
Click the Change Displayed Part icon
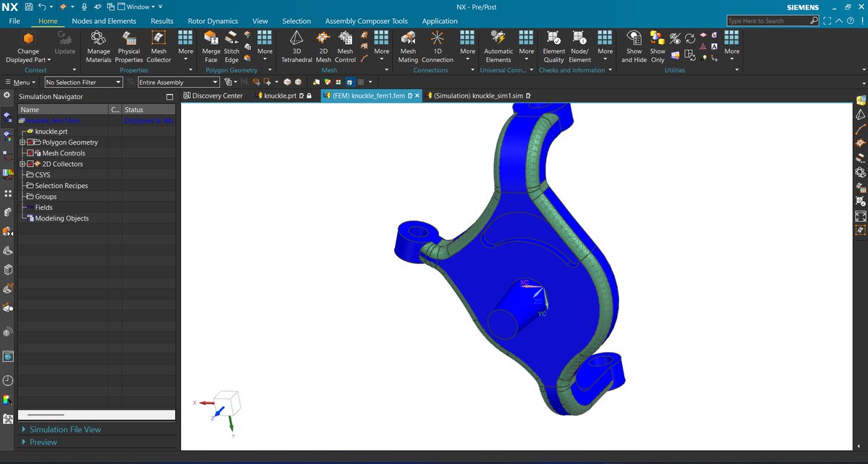click(x=28, y=38)
